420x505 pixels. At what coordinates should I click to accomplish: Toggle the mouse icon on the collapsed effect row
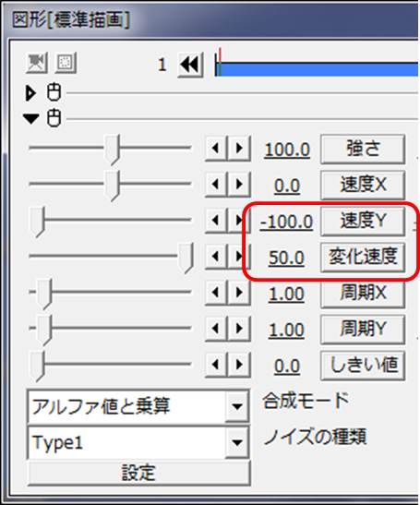54,92
